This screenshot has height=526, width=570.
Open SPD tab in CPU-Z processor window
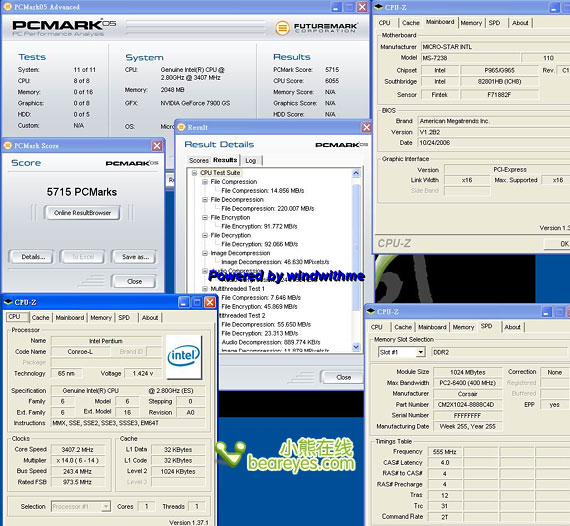coord(124,317)
